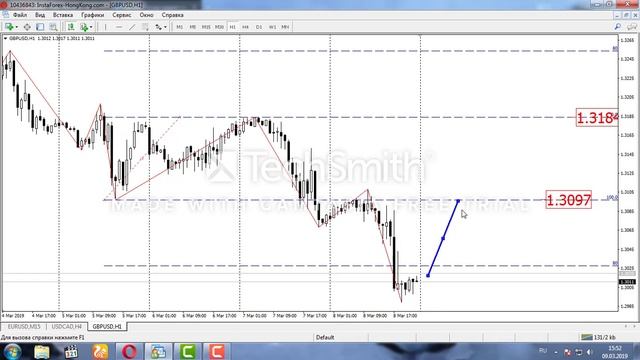Collapse the GBPUSD,H1 chart title triangle

point(5,38)
